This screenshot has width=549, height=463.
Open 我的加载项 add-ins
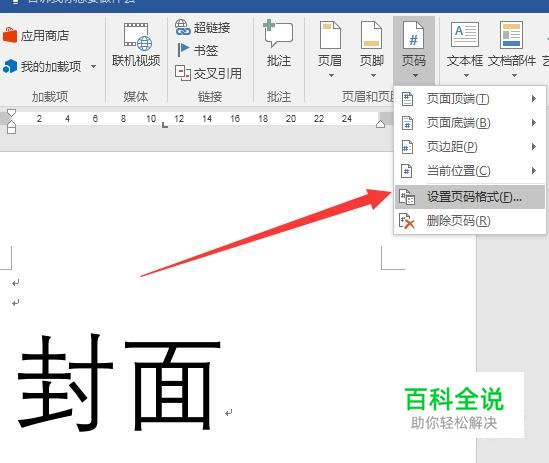(42, 66)
